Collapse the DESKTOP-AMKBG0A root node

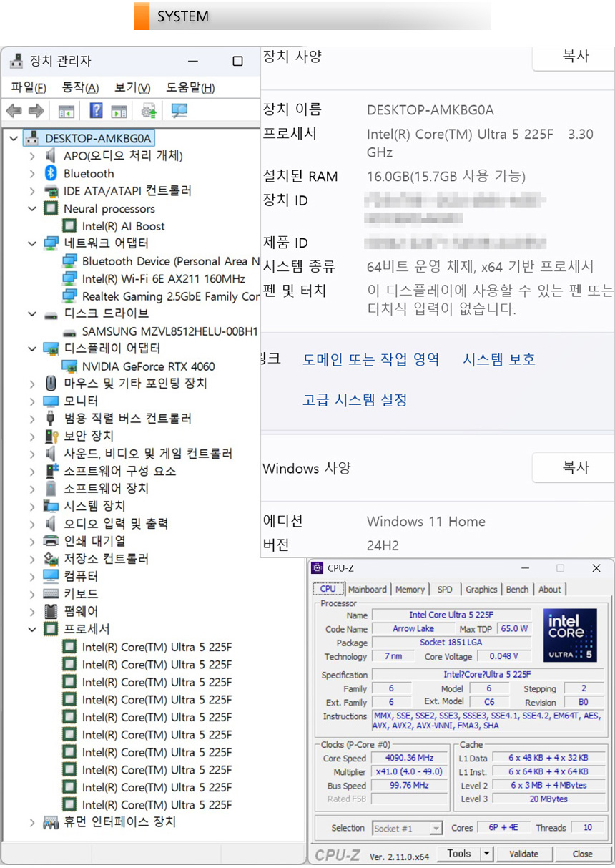tap(14, 138)
